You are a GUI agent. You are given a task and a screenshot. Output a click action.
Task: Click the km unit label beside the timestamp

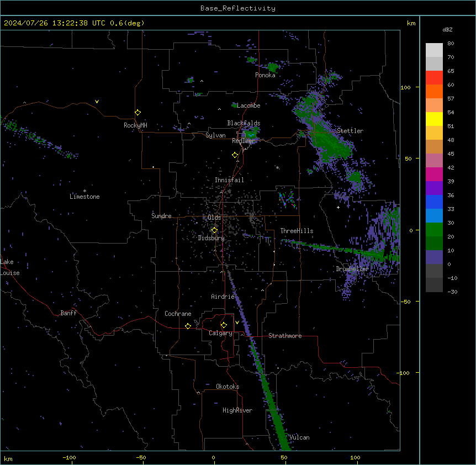click(411, 23)
